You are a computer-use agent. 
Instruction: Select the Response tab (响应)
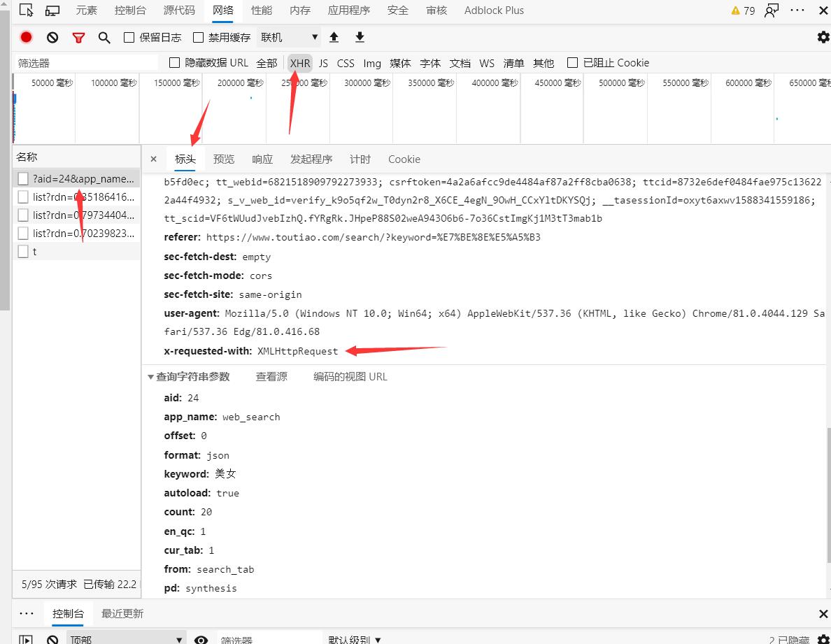click(x=262, y=159)
